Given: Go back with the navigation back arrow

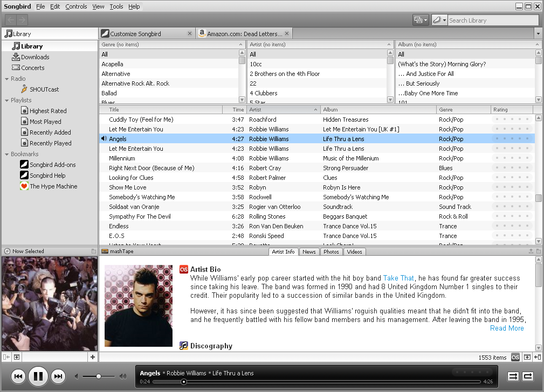Looking at the screenshot, I should pyautogui.click(x=11, y=20).
